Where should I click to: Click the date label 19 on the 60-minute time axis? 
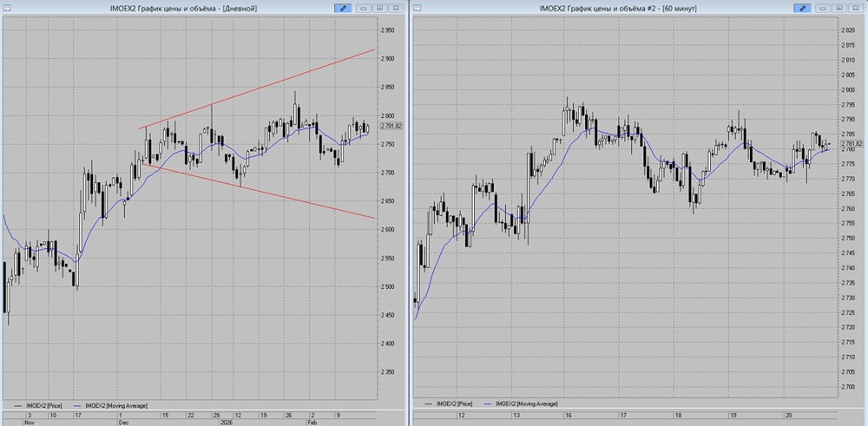click(x=733, y=415)
